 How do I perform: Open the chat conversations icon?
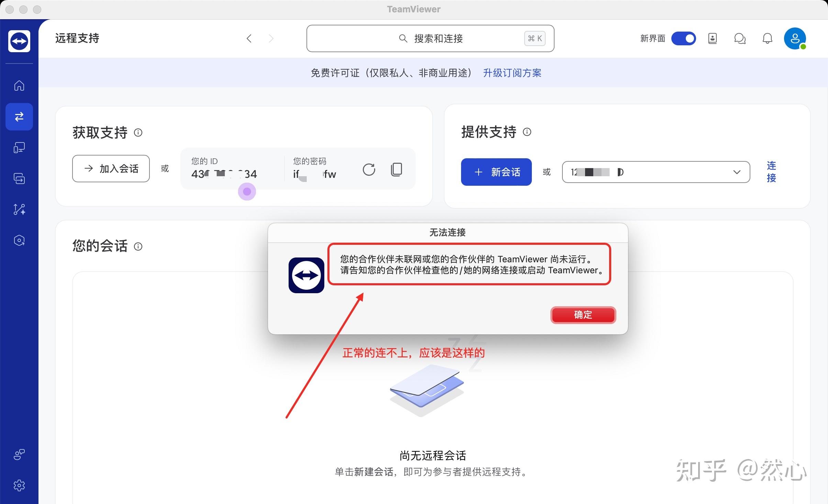[x=739, y=38]
